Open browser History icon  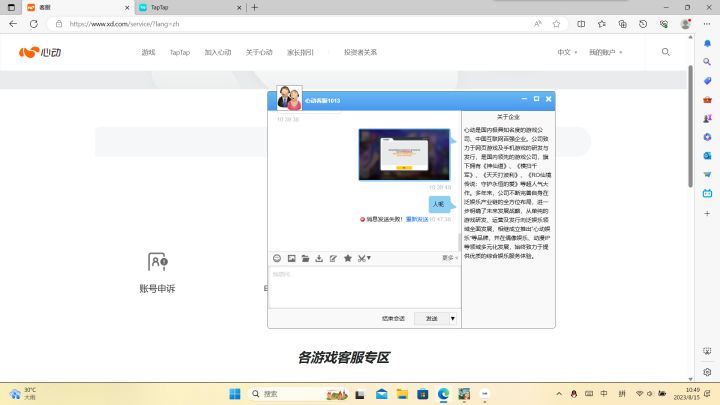pyautogui.click(x=643, y=24)
